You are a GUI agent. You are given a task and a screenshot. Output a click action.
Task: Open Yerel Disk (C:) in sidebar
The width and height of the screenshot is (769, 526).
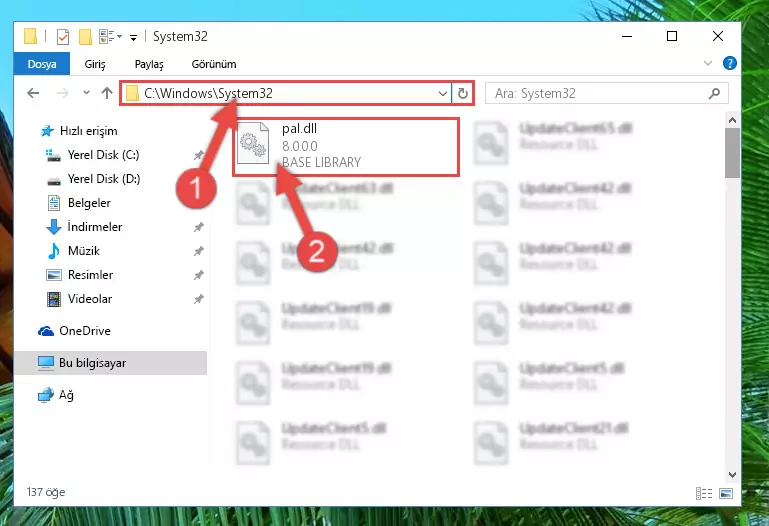pyautogui.click(x=103, y=155)
